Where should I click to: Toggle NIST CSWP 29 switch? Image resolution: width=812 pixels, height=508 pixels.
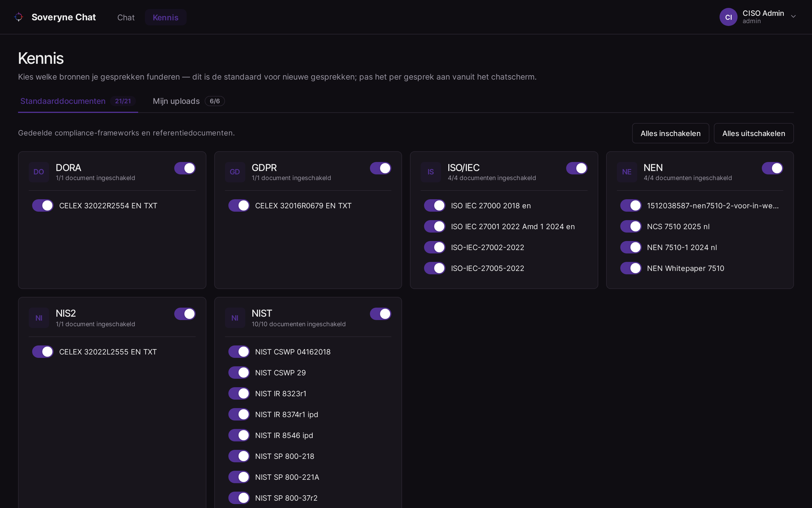coord(239,373)
